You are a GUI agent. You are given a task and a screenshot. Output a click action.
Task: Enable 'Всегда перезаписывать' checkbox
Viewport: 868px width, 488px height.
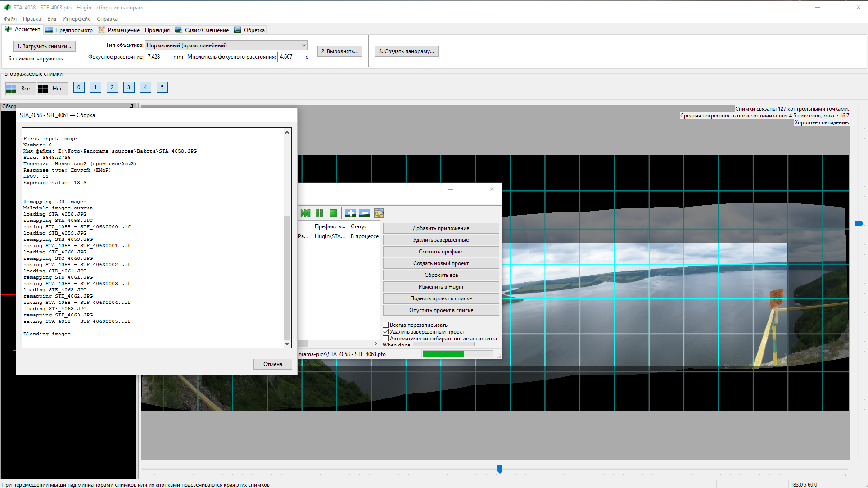[x=386, y=325]
